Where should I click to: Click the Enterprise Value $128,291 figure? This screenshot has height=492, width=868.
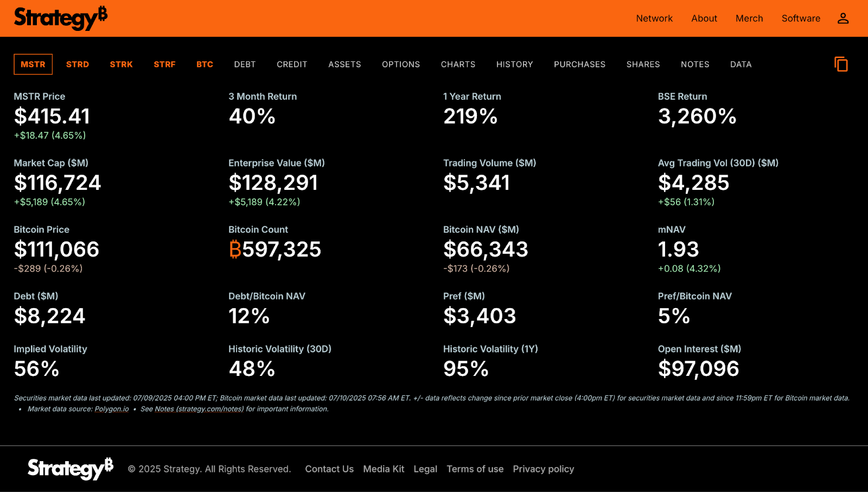[273, 183]
